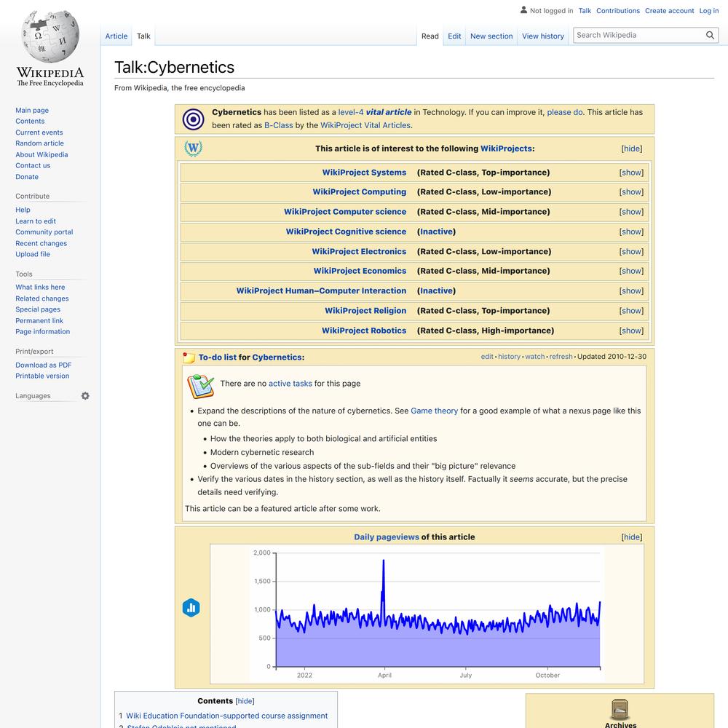This screenshot has width=728, height=728.
Task: Click the vital article target icon
Action: click(193, 119)
